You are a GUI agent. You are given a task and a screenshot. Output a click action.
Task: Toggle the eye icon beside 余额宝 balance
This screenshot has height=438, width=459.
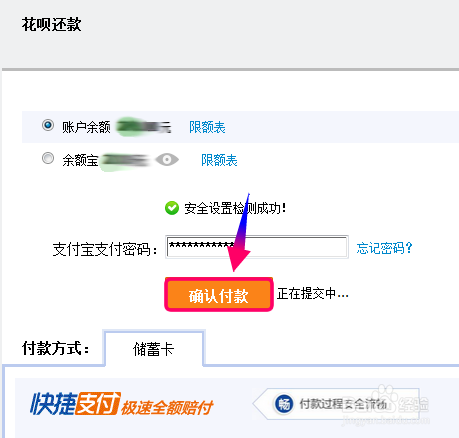[167, 160]
